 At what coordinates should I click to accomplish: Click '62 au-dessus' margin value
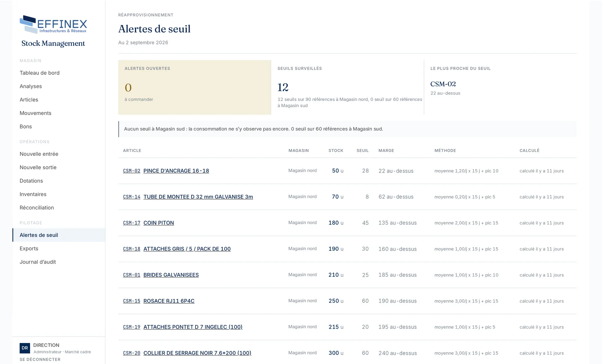click(x=396, y=197)
